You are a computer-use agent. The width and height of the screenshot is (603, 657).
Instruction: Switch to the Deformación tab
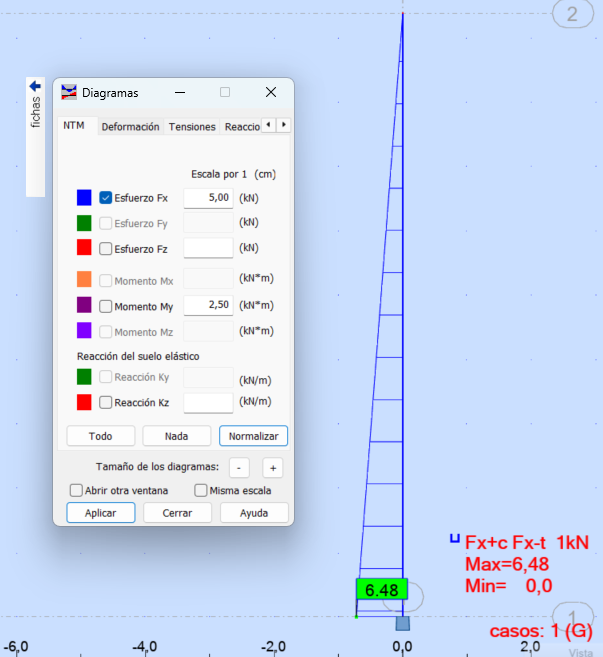130,127
